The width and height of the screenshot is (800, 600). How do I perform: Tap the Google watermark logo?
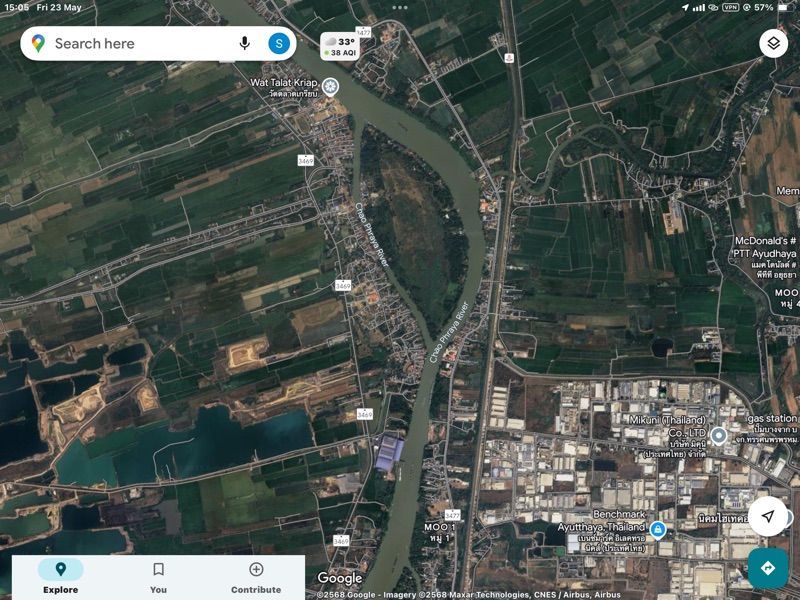pyautogui.click(x=340, y=578)
